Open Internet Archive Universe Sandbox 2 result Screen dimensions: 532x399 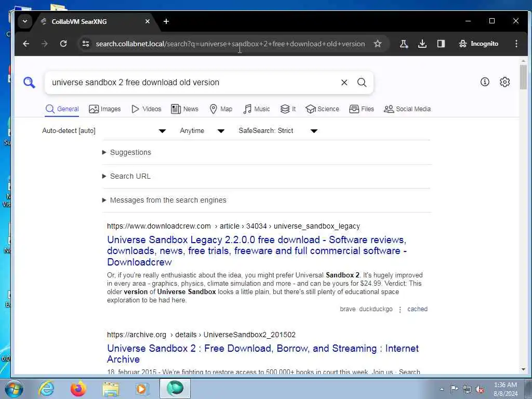coord(262,353)
